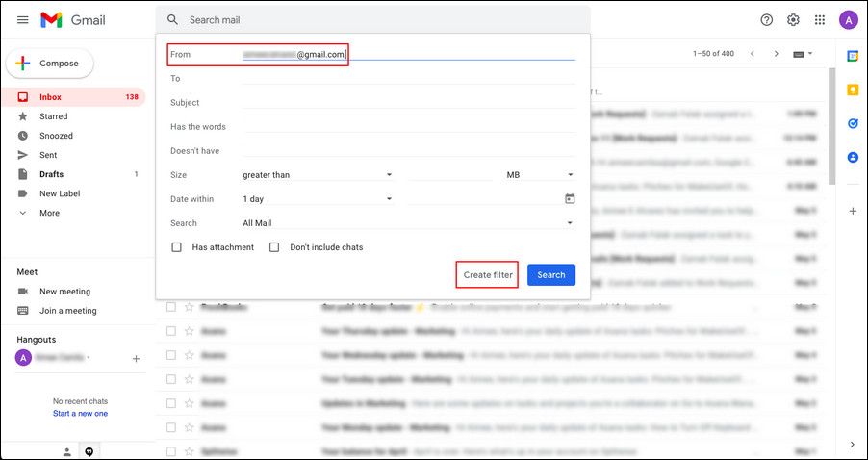The height and width of the screenshot is (460, 868).
Task: Click the Search mail box
Action: 372,20
